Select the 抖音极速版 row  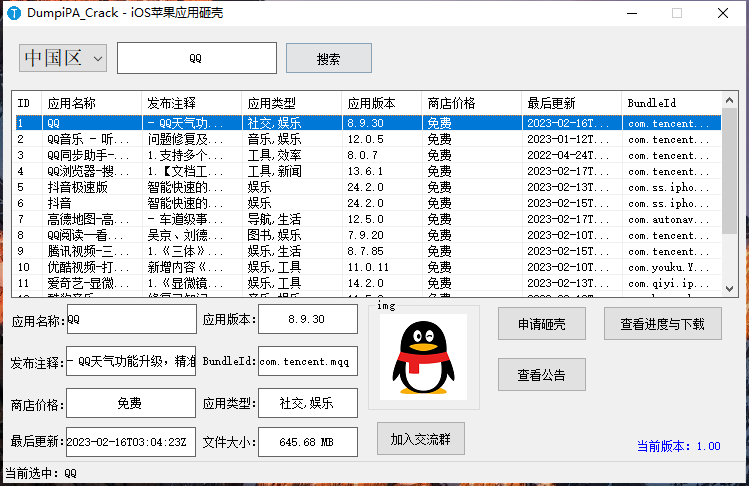click(368, 187)
